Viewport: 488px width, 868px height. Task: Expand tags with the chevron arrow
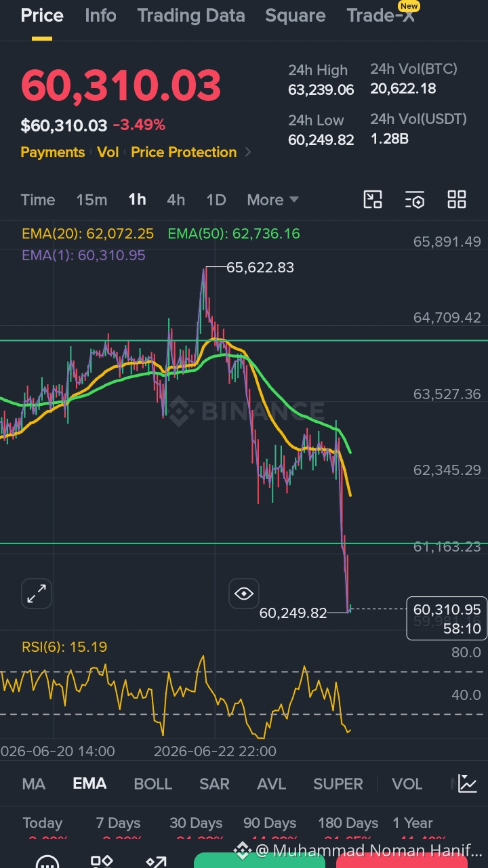pos(248,152)
